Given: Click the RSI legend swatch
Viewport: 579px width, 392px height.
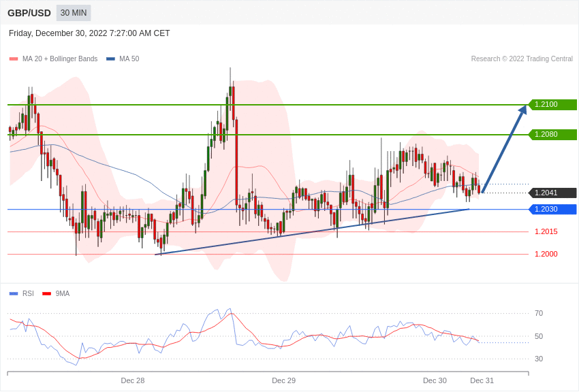Looking at the screenshot, I should 14,293.
